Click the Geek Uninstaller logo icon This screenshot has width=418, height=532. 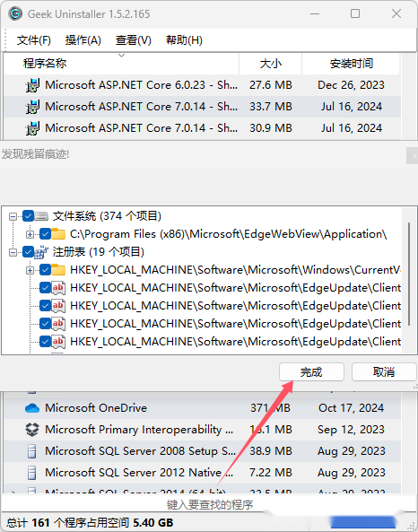[x=15, y=14]
